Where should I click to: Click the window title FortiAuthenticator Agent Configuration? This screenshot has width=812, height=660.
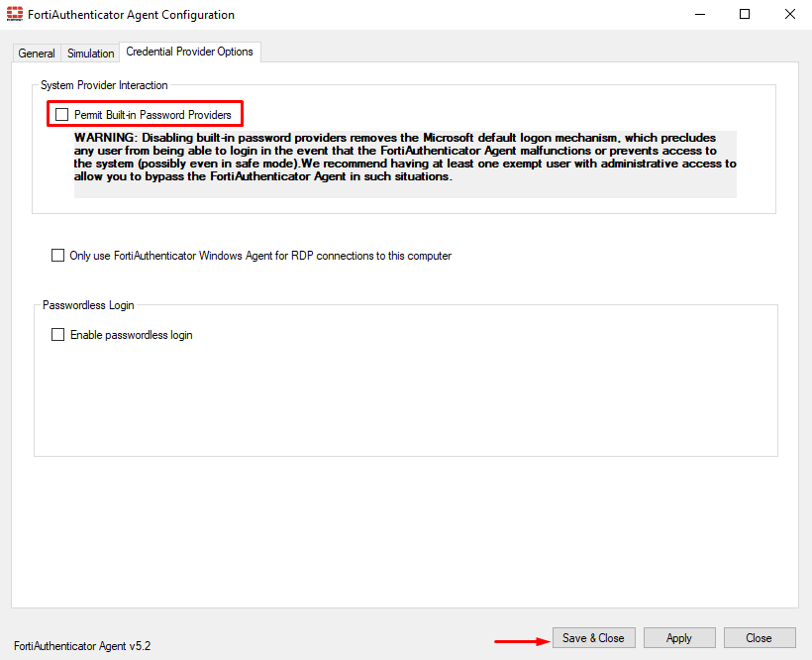(131, 14)
